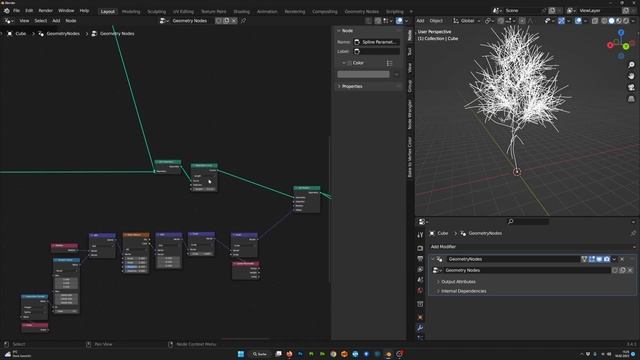Toggle GeometryNodes modifier render visibility

(x=607, y=259)
